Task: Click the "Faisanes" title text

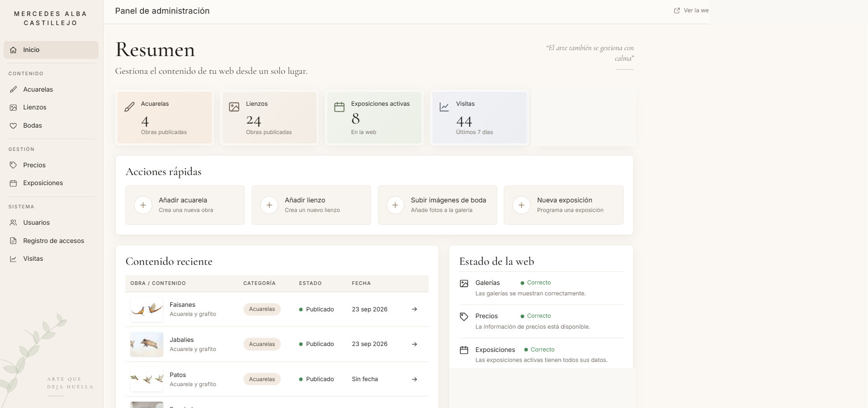Action: point(182,305)
